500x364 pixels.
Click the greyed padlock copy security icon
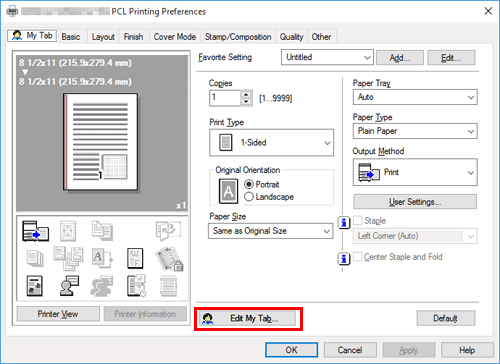[x=169, y=259]
